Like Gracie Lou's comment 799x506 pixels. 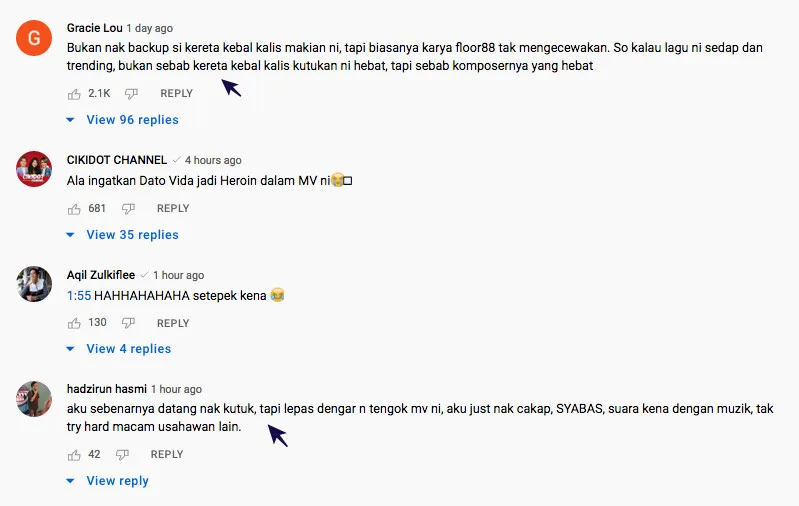[74, 94]
